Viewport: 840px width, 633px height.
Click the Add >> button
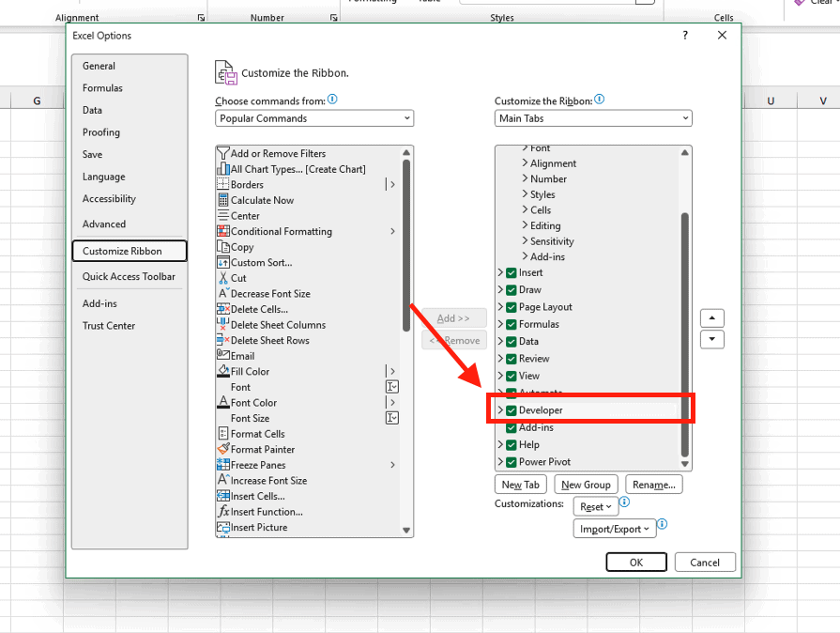point(453,318)
